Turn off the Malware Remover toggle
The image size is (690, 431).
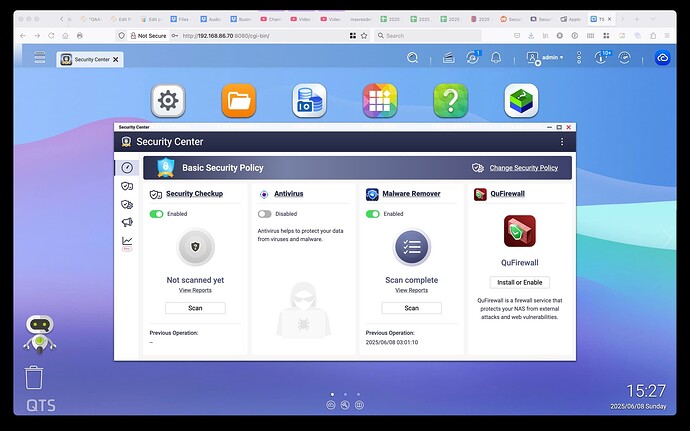coord(373,214)
